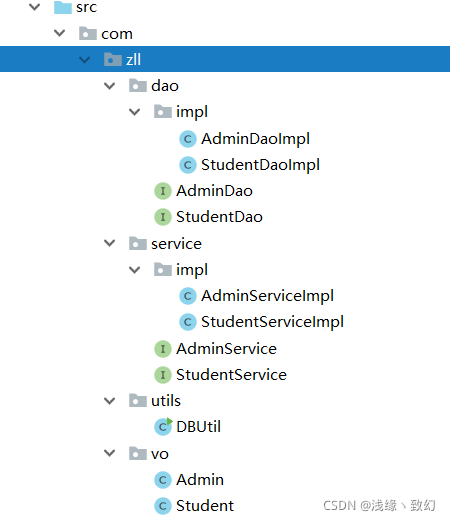Click the DBUtil runnable class icon

(x=163, y=426)
